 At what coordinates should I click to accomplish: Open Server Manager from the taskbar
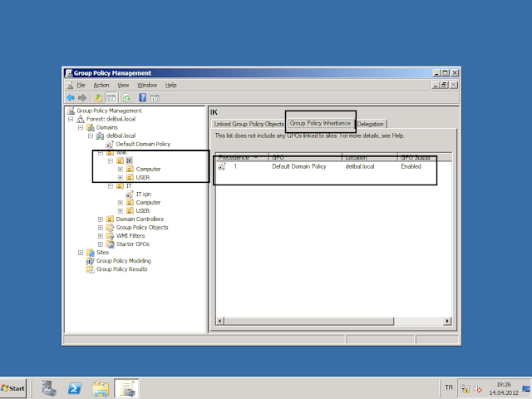point(48,388)
